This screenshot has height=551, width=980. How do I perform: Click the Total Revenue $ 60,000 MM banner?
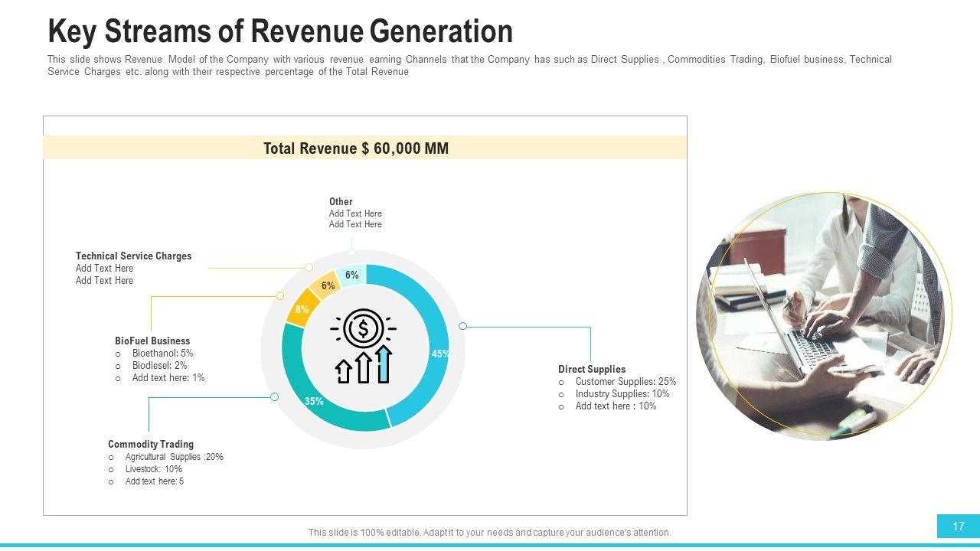point(364,148)
